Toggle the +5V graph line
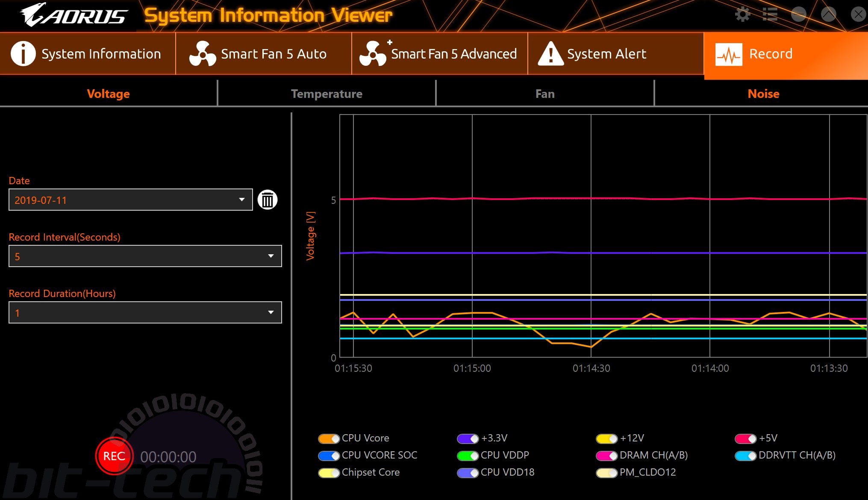Image resolution: width=868 pixels, height=500 pixels. [746, 438]
